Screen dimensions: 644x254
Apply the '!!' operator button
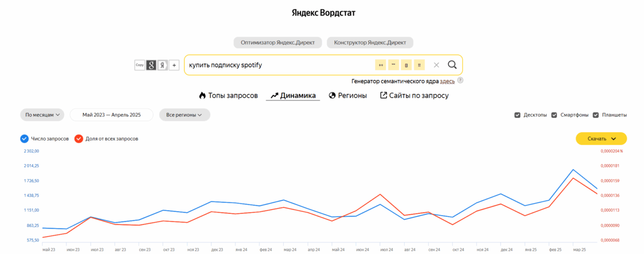click(x=419, y=65)
